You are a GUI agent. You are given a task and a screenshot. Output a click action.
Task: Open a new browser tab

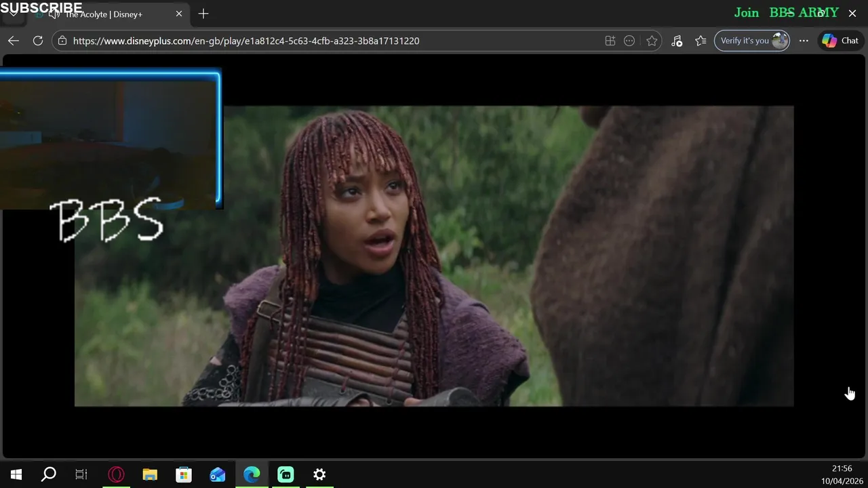[x=203, y=14]
